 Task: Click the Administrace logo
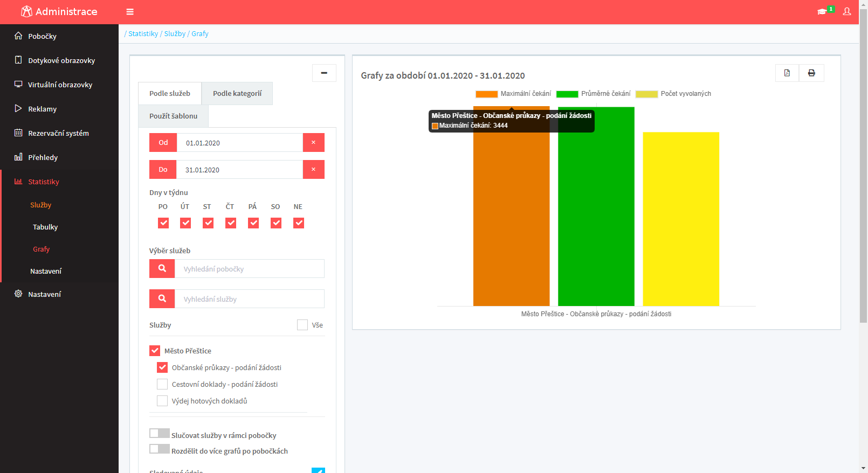coord(59,11)
